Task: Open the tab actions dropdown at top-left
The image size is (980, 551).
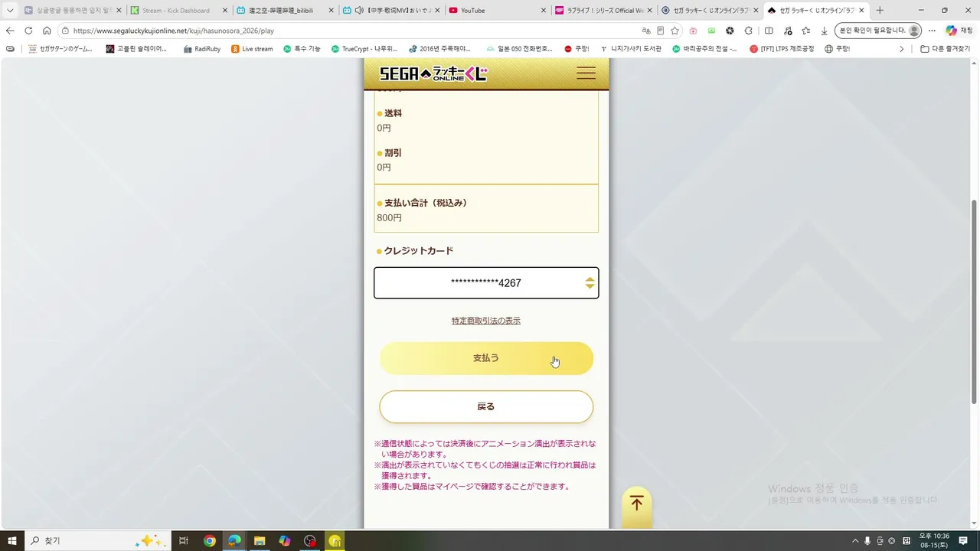Action: tap(10, 11)
